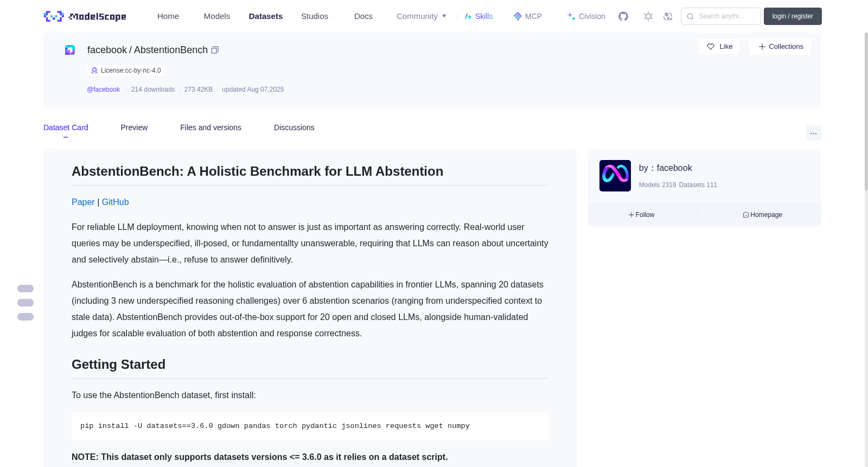Image resolution: width=868 pixels, height=467 pixels.
Task: Click the login / register button
Action: [x=793, y=16]
